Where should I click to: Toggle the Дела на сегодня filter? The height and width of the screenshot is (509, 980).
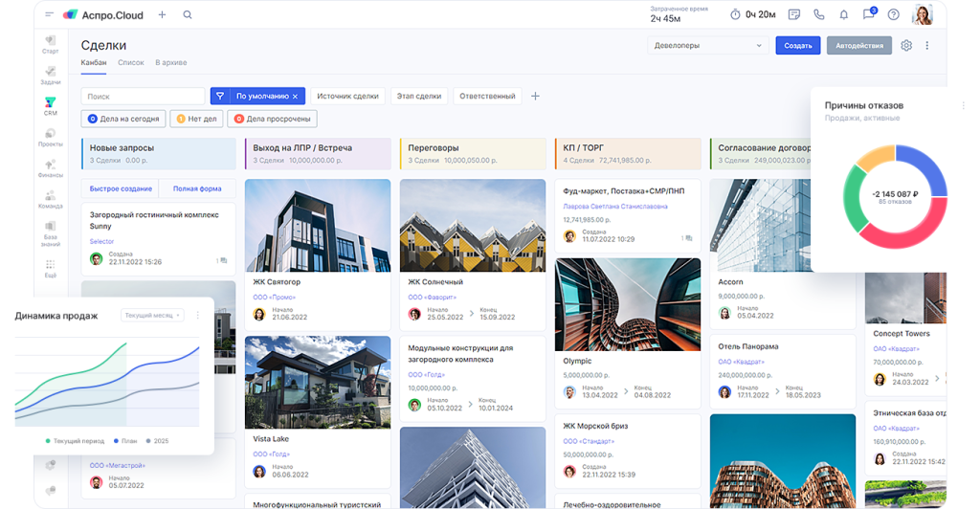tap(123, 119)
